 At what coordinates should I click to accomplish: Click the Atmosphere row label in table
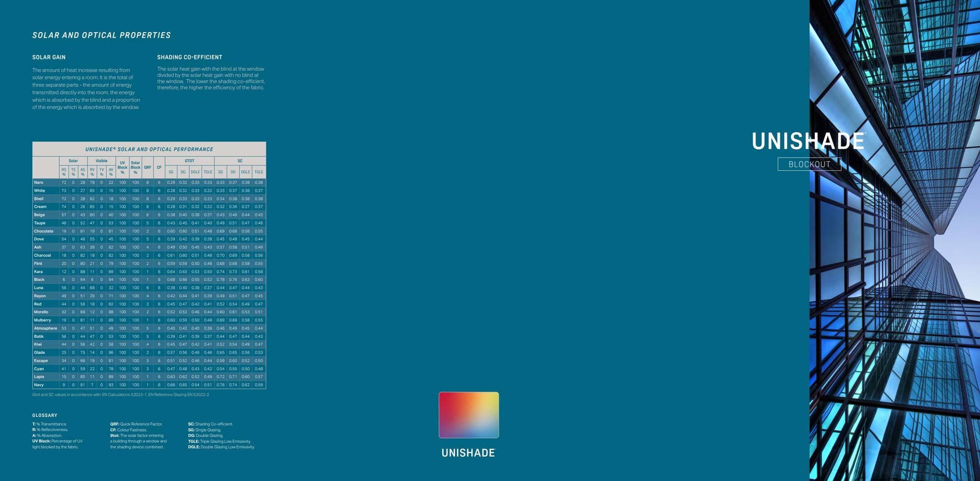coord(45,328)
